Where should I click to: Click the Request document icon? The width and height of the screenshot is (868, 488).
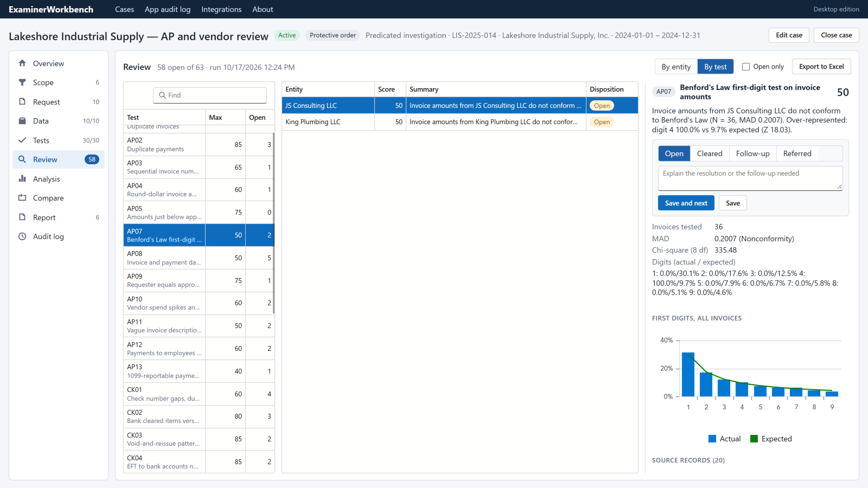22,102
